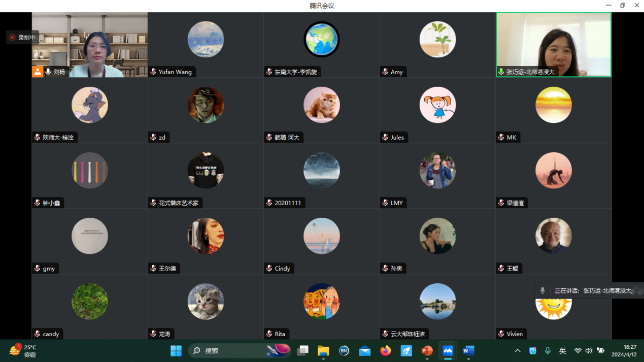Viewport: 644px width, 362px height.
Task: Click the orange host icon beside 刘杨
Action: pyautogui.click(x=38, y=72)
